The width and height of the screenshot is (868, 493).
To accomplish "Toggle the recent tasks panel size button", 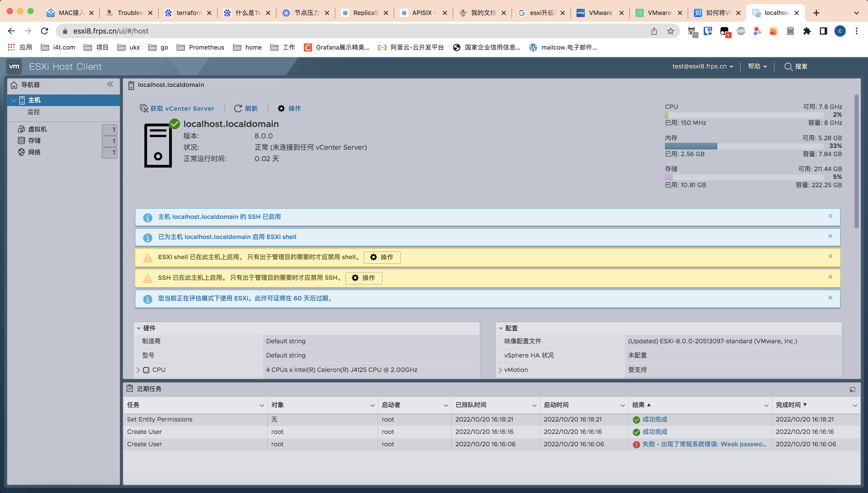I will click(853, 390).
